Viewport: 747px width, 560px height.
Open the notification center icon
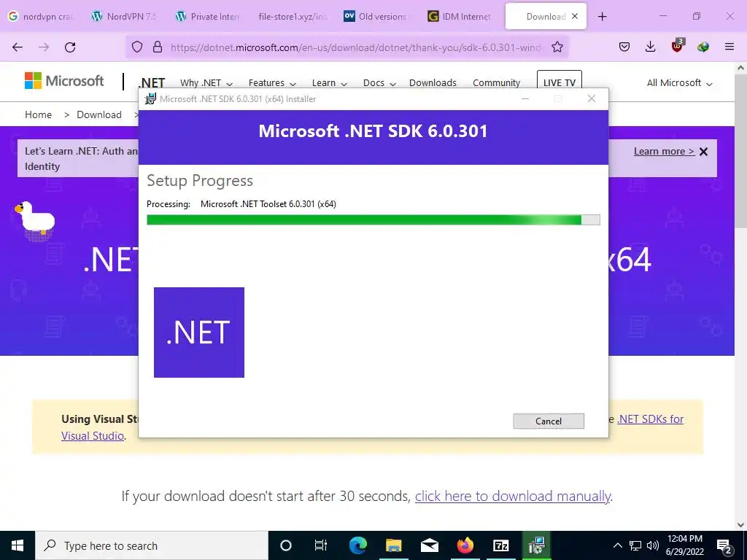[x=724, y=545]
